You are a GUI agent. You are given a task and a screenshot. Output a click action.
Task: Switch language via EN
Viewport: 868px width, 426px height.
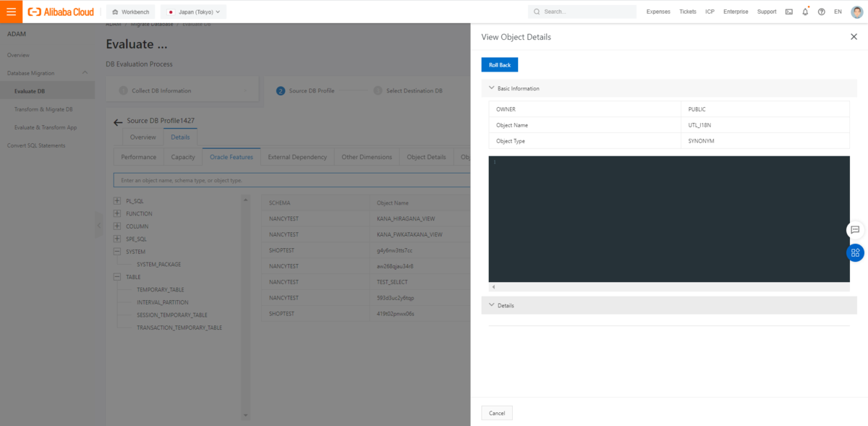[838, 12]
